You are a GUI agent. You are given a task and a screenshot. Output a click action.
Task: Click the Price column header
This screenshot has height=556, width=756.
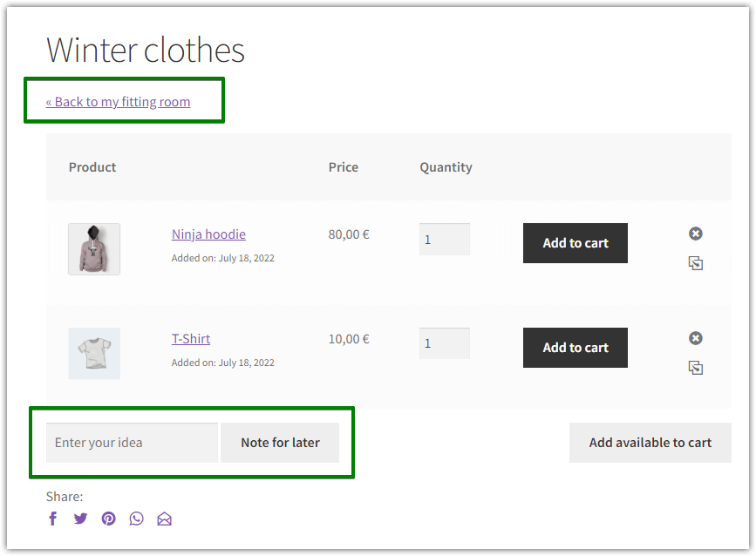click(x=344, y=167)
